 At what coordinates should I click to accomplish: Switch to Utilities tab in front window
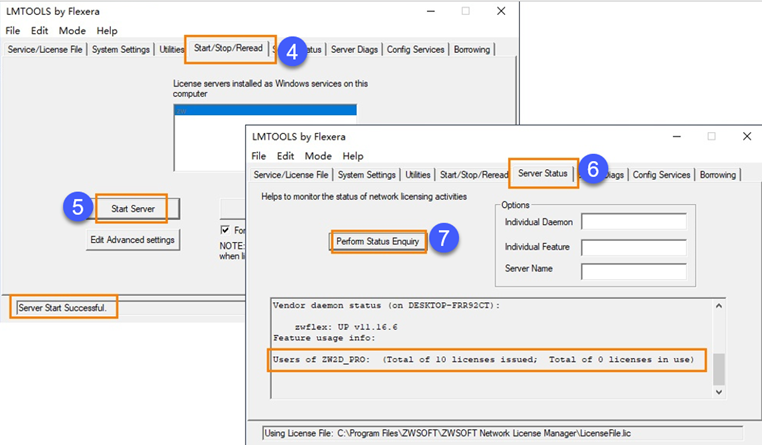point(418,175)
